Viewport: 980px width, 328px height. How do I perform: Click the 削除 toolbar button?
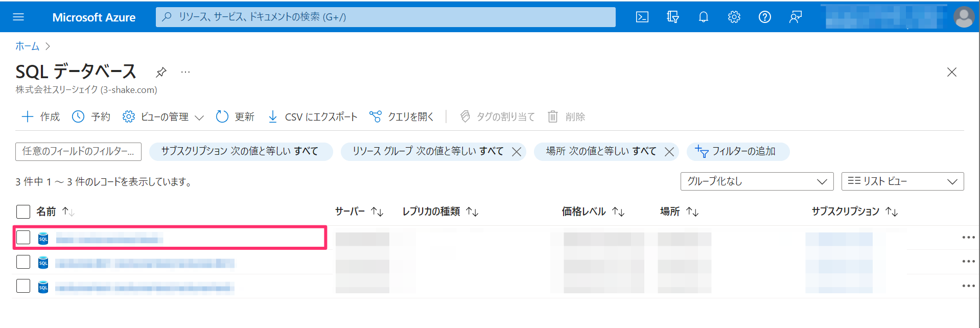tap(566, 116)
